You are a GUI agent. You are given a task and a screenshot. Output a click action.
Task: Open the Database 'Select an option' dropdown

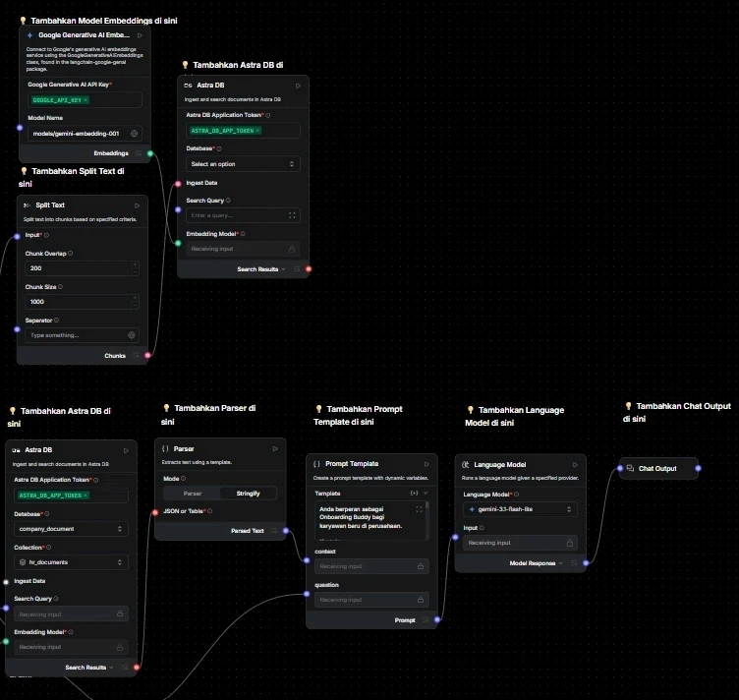pyautogui.click(x=243, y=164)
